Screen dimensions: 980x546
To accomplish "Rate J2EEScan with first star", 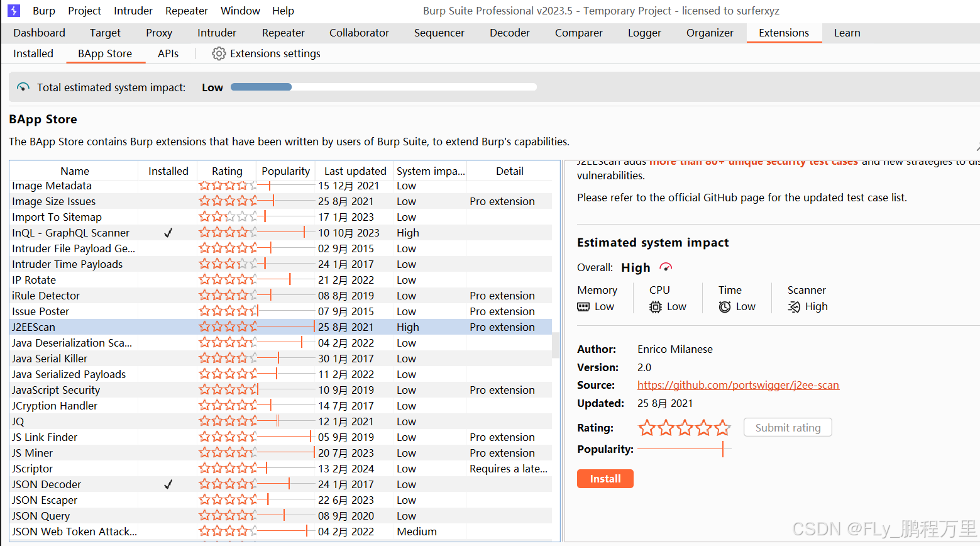I will coord(647,428).
